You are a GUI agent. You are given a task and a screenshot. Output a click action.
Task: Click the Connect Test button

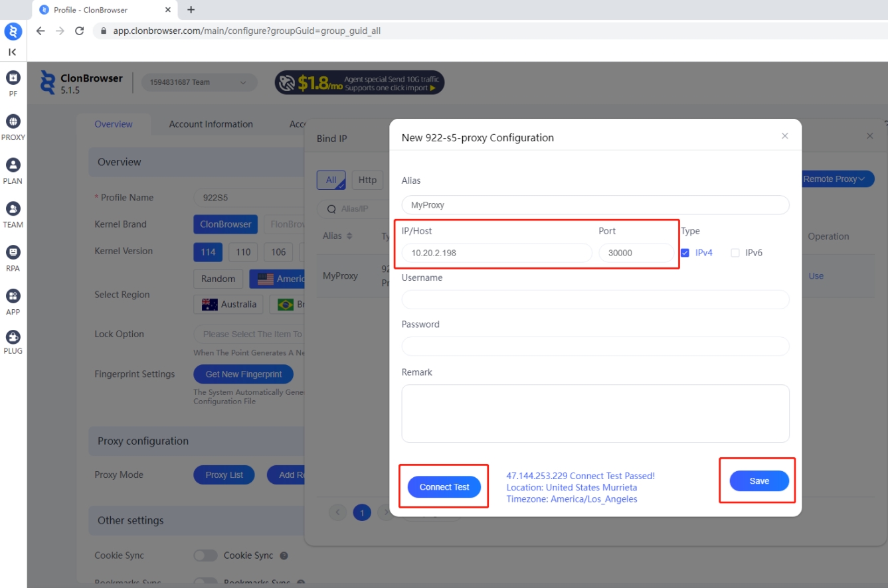coord(444,487)
